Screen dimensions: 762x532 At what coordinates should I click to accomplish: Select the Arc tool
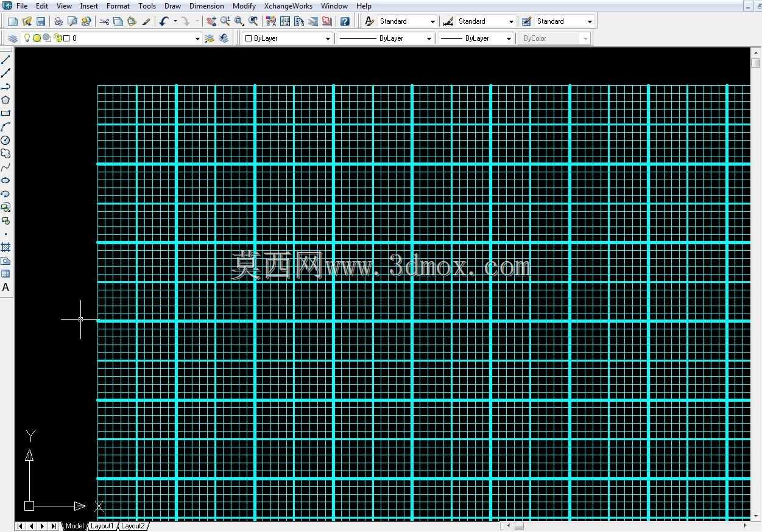pos(5,127)
